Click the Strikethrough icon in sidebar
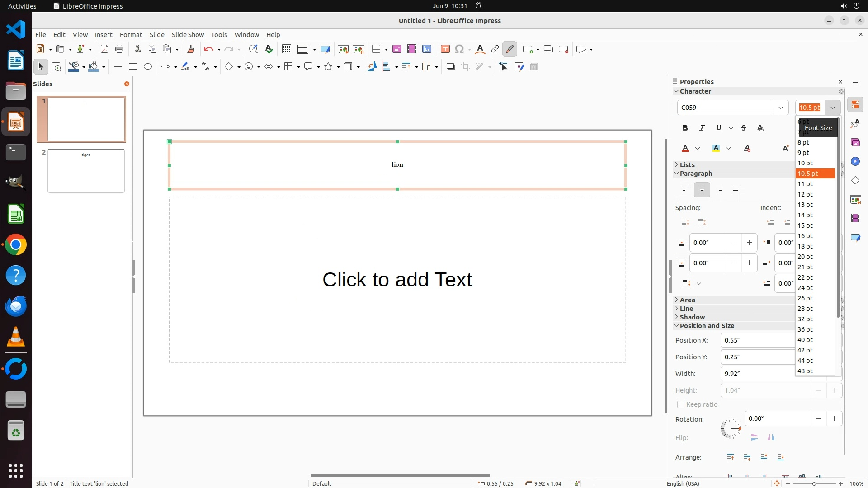 click(744, 128)
